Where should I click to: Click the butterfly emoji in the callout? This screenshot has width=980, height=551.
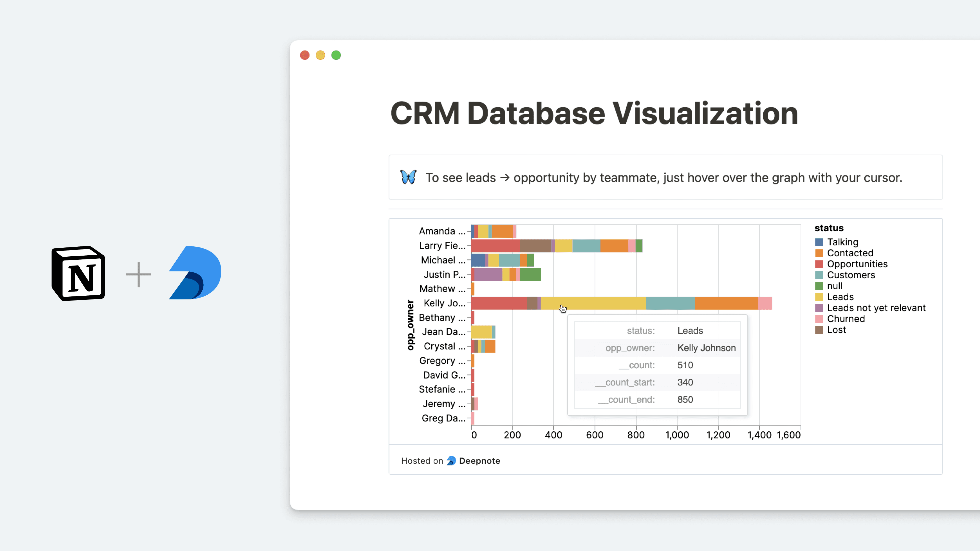pyautogui.click(x=408, y=177)
